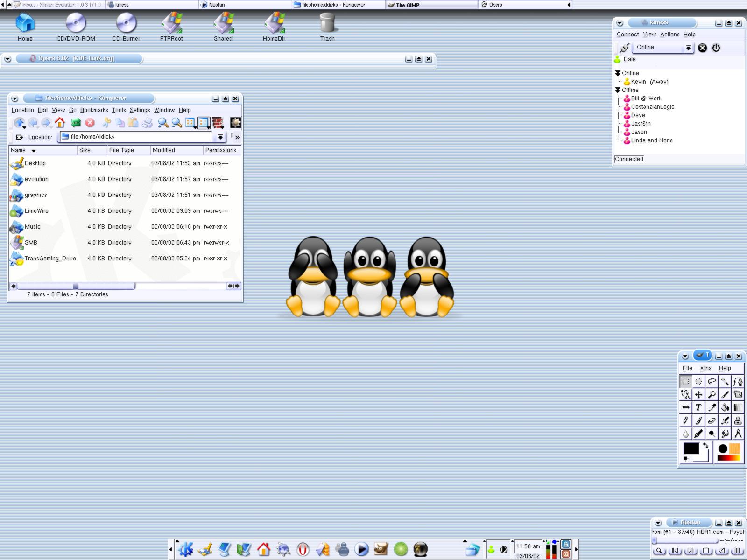Screen dimensions: 747x560
Task: Click the Up arrow icon in Konqueror
Action: pos(19,123)
